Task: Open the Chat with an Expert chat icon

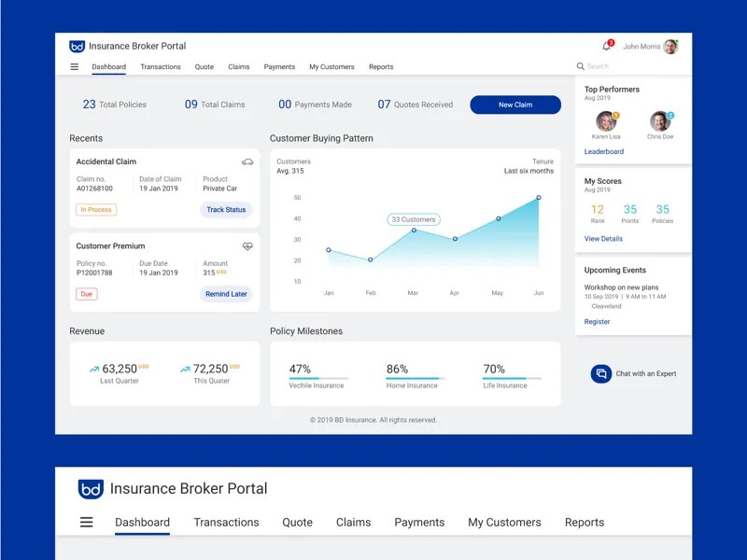Action: coord(600,372)
